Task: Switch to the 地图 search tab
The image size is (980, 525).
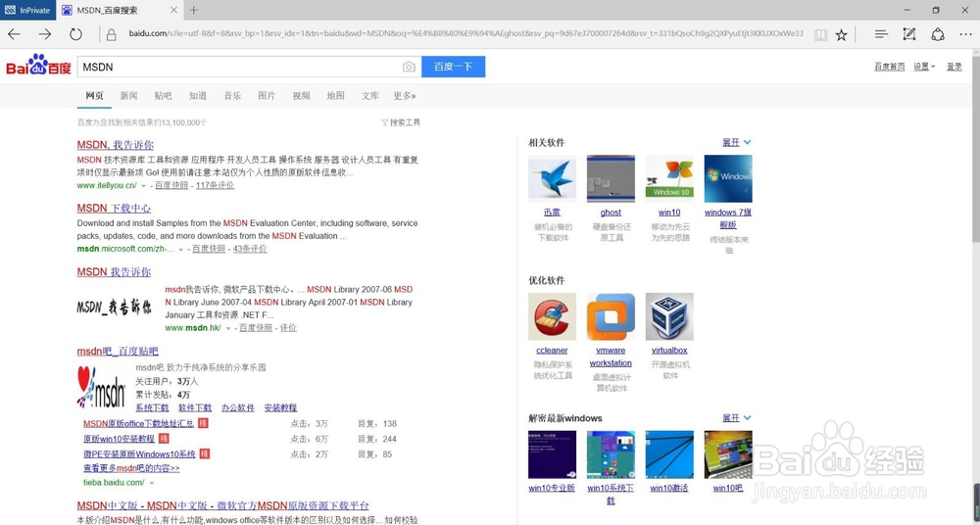Action: pos(335,96)
